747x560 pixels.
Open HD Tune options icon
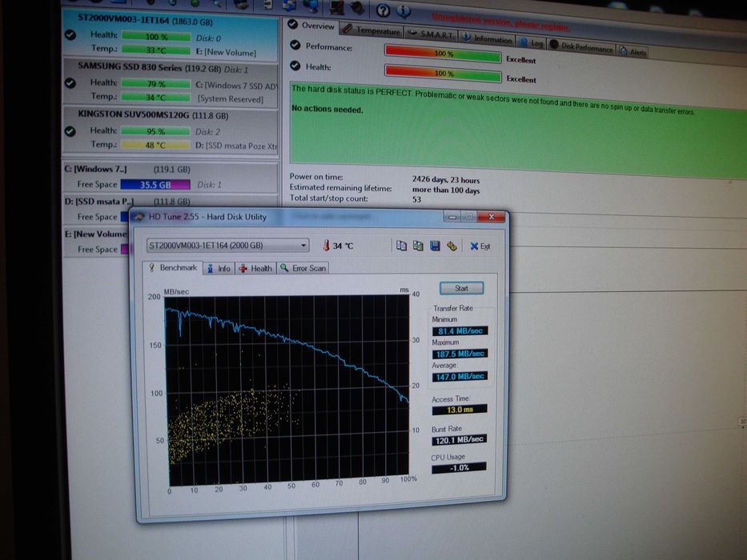tap(452, 246)
